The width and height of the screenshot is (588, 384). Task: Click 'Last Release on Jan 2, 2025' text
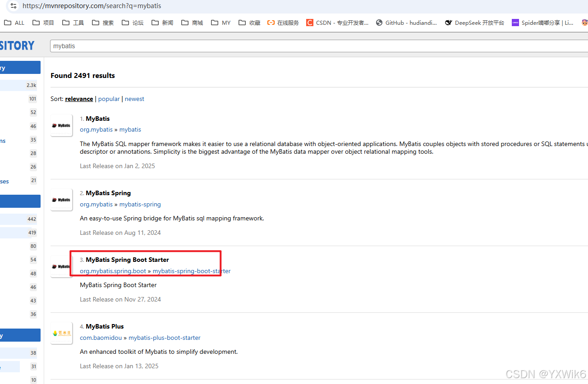pyautogui.click(x=117, y=166)
